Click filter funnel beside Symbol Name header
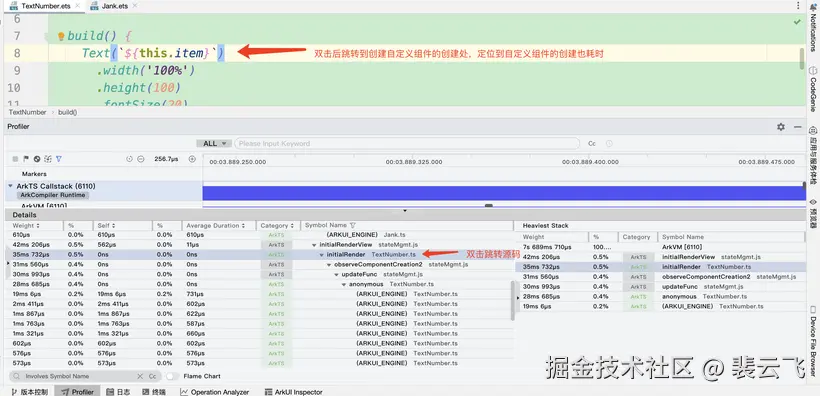The image size is (820, 396). point(352,225)
